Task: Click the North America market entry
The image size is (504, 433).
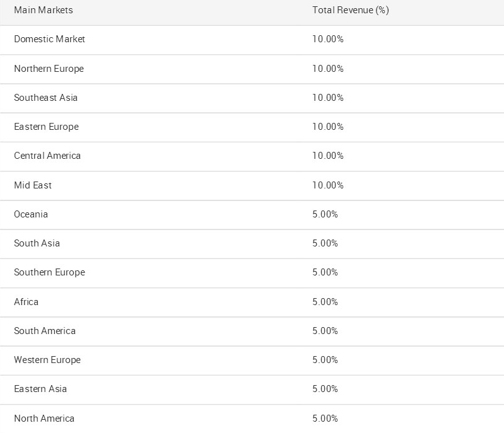Action: point(44,419)
